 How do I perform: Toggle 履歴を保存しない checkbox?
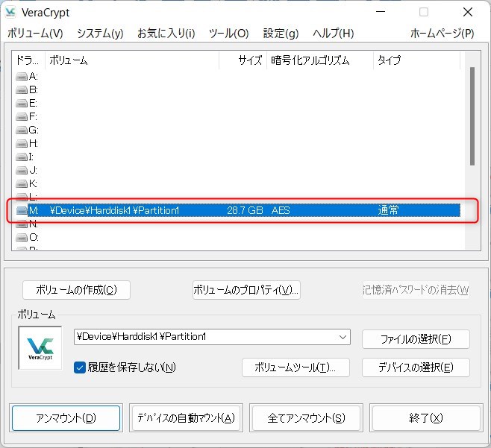[80, 367]
